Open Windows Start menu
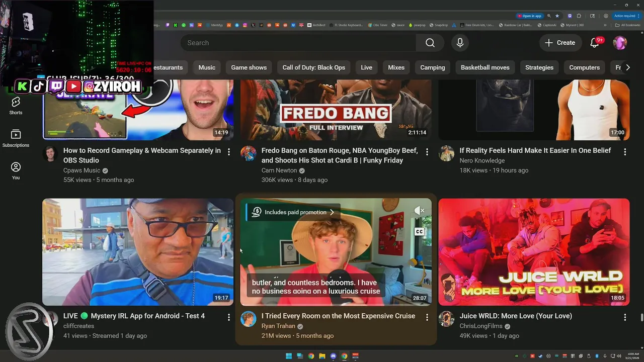 coord(289,356)
